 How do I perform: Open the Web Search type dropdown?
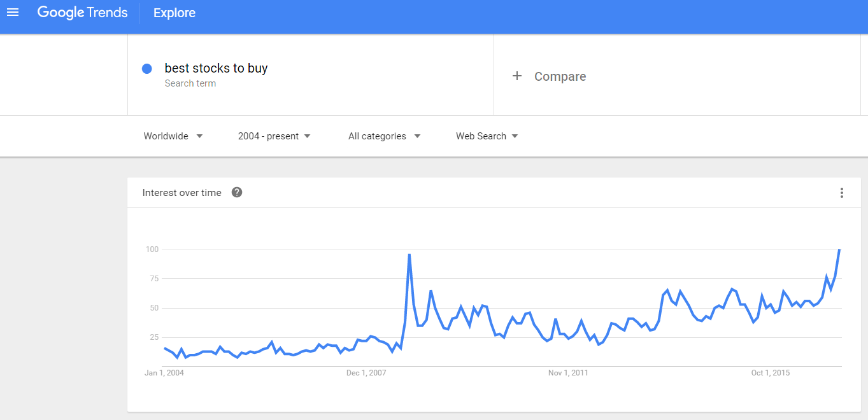tap(487, 136)
